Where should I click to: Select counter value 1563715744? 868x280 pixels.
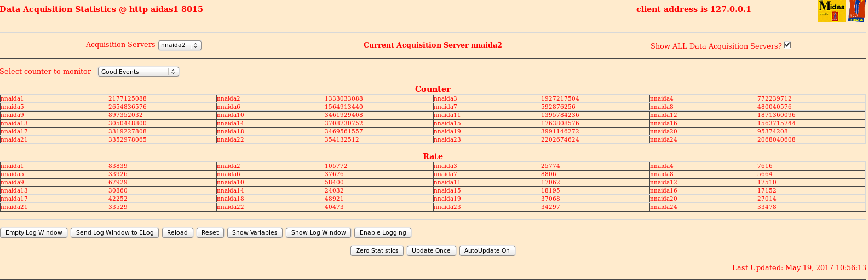coord(777,124)
